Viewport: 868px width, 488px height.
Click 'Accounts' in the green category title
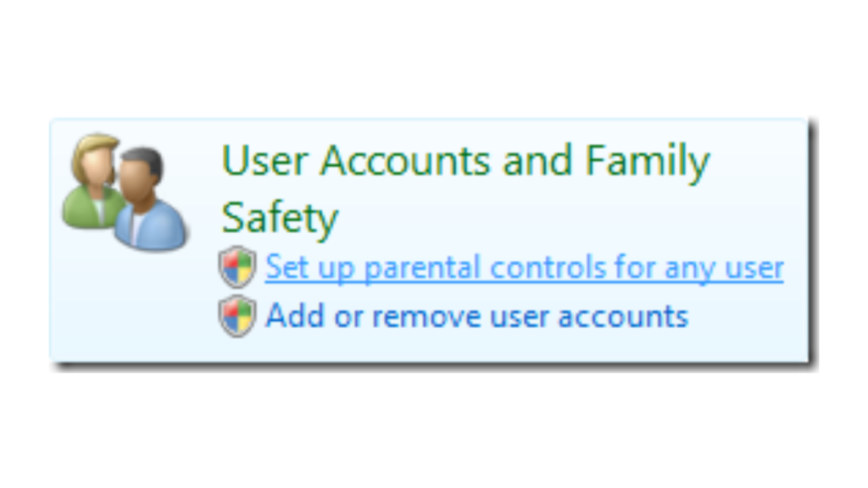coord(405,160)
